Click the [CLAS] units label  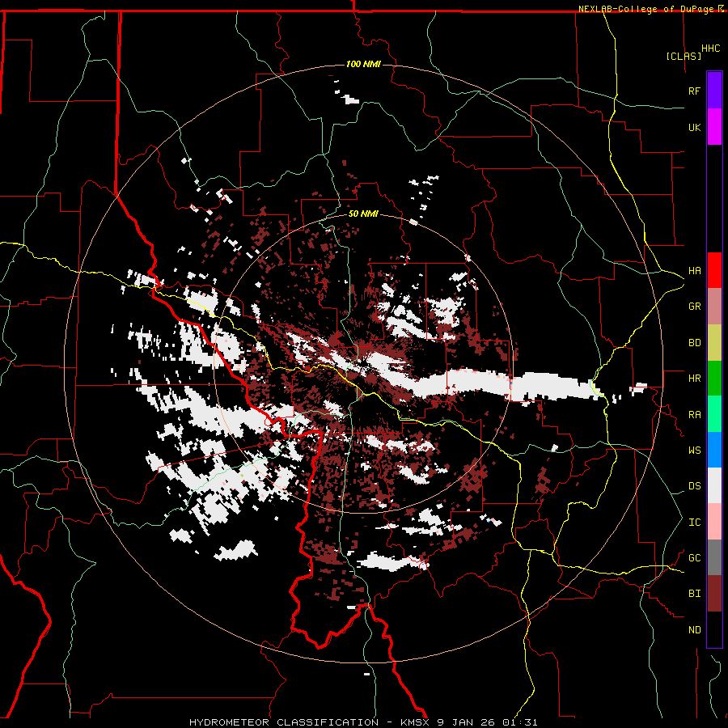click(x=684, y=56)
